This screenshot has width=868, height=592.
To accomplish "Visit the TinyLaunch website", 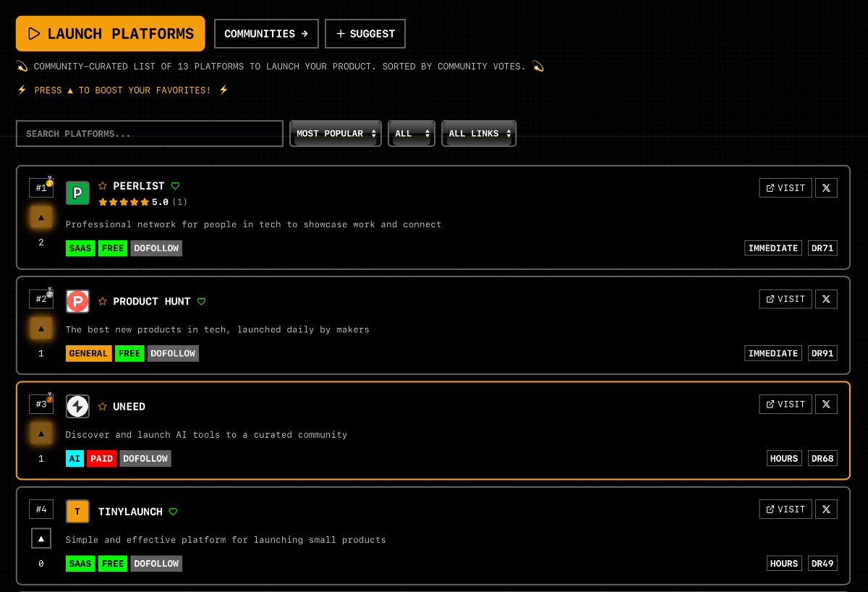I will pos(786,509).
